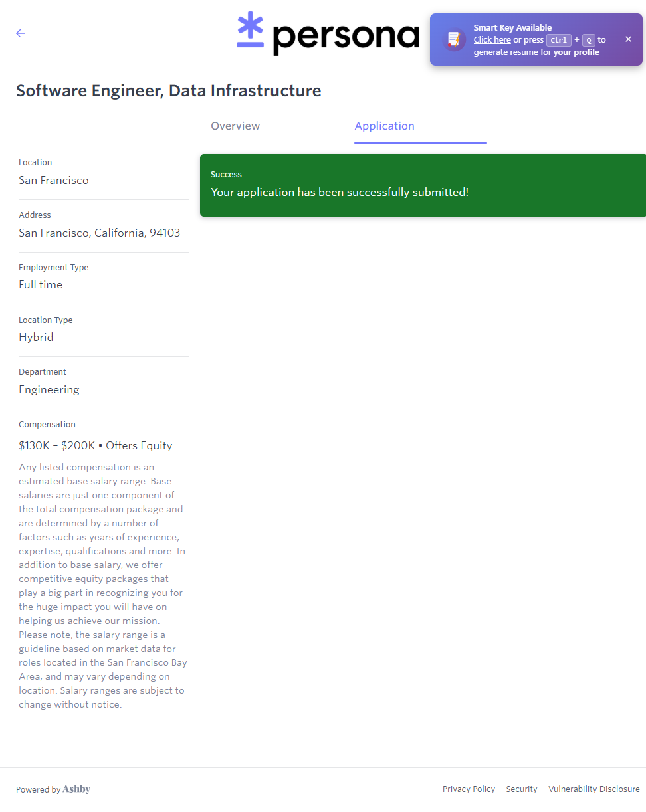
Task: Click the Smart Key resume icon
Action: (x=455, y=39)
